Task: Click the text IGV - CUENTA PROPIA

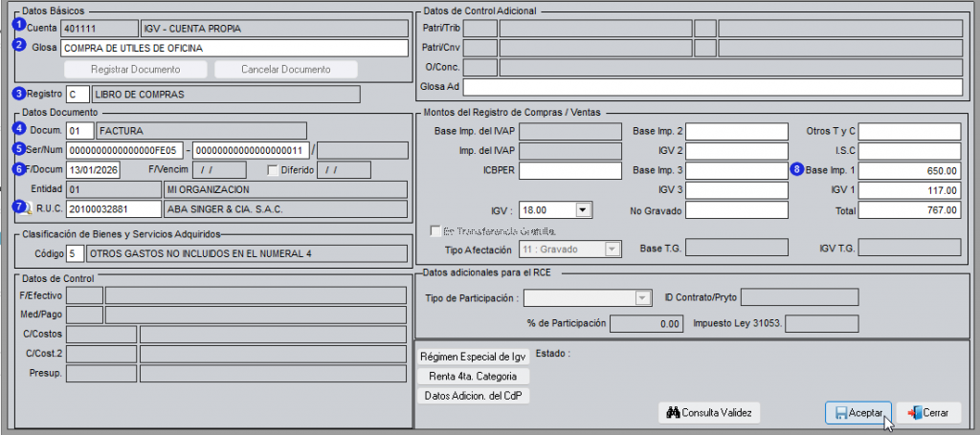Action: 192,29
